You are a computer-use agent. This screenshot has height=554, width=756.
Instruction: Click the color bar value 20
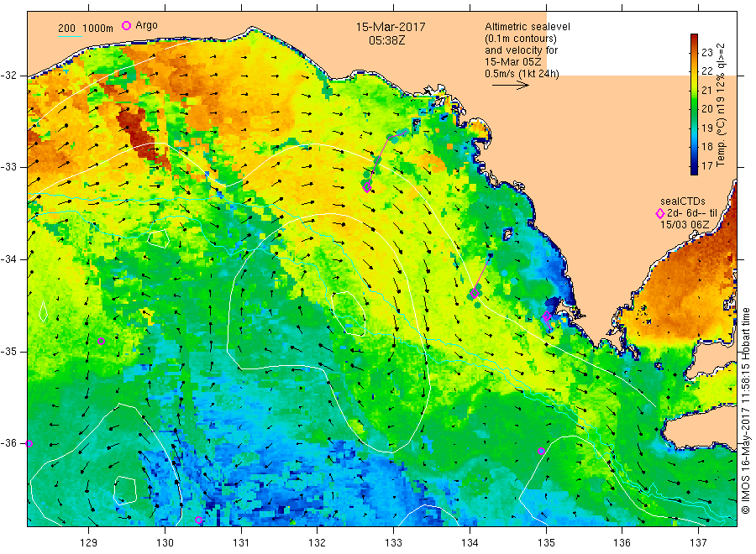coord(706,109)
